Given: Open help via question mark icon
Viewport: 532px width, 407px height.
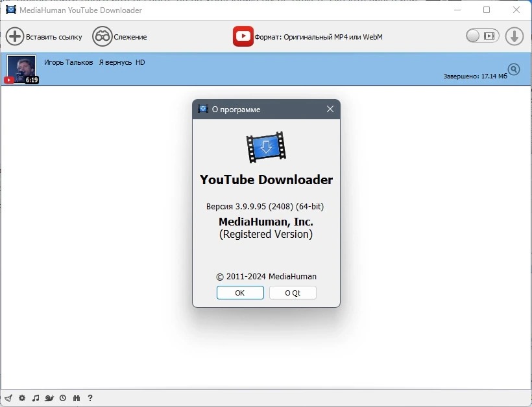Looking at the screenshot, I should pyautogui.click(x=90, y=398).
